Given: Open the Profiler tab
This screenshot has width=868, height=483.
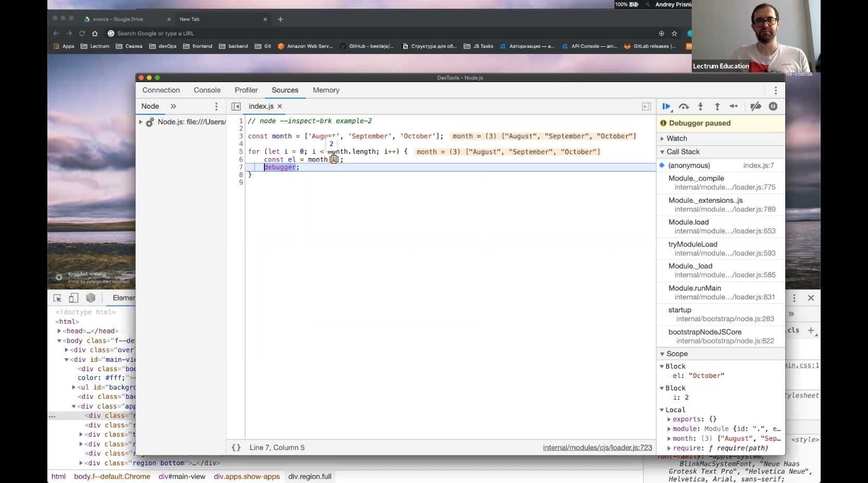Looking at the screenshot, I should click(246, 90).
